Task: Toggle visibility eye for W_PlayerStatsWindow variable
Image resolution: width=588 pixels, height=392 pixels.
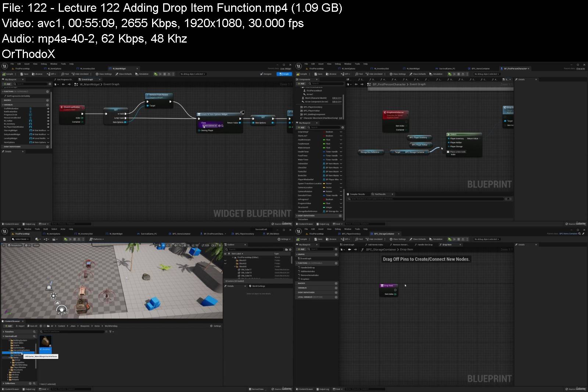Action: click(48, 127)
